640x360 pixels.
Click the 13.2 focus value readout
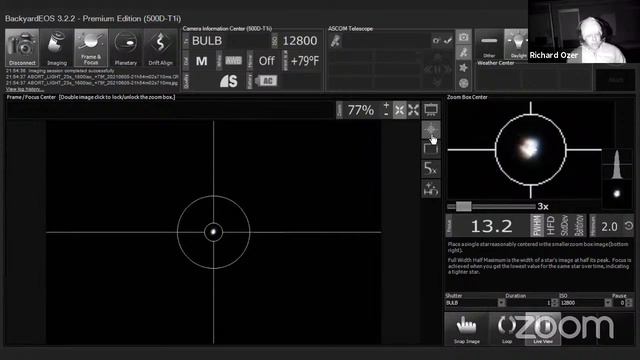click(491, 226)
